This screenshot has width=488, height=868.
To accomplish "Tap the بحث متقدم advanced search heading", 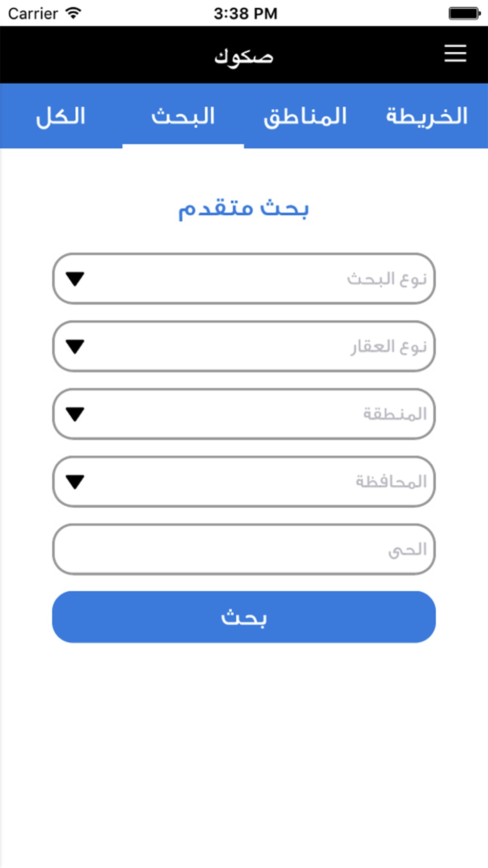I will pyautogui.click(x=244, y=209).
